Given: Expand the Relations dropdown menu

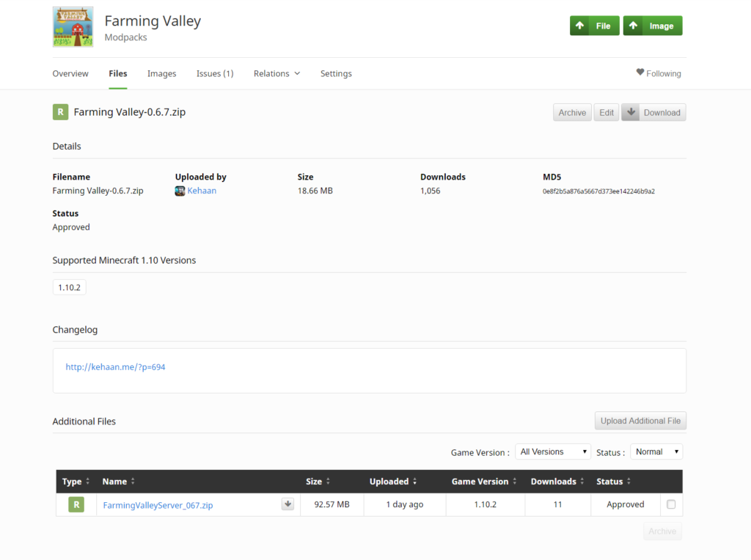Looking at the screenshot, I should pos(276,73).
